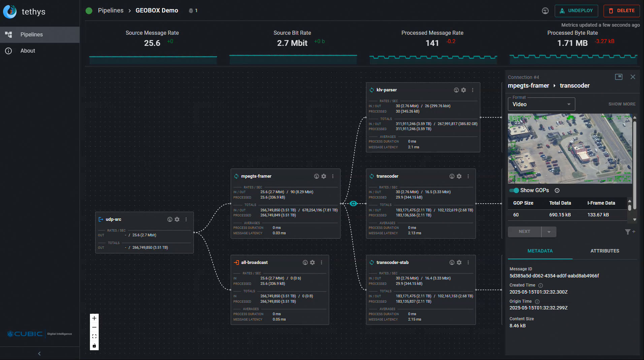The width and height of the screenshot is (644, 360).
Task: Collapse the left sidebar with the chevron
Action: [39, 354]
